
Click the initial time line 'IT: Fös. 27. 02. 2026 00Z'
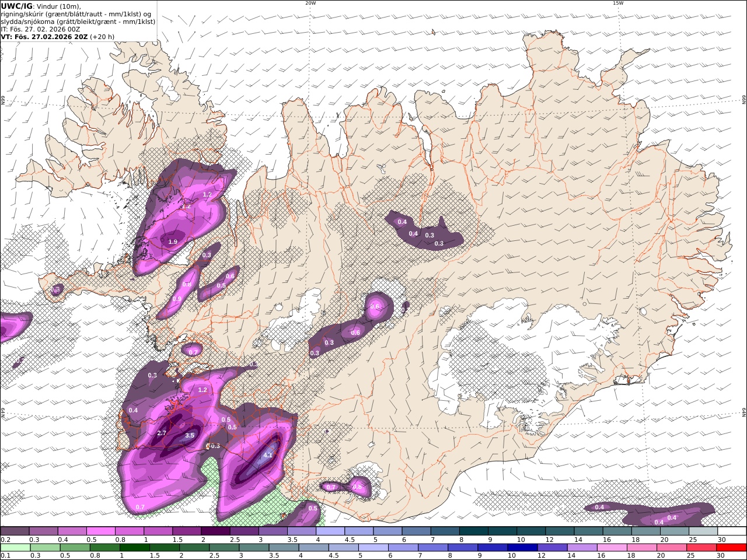(x=40, y=29)
